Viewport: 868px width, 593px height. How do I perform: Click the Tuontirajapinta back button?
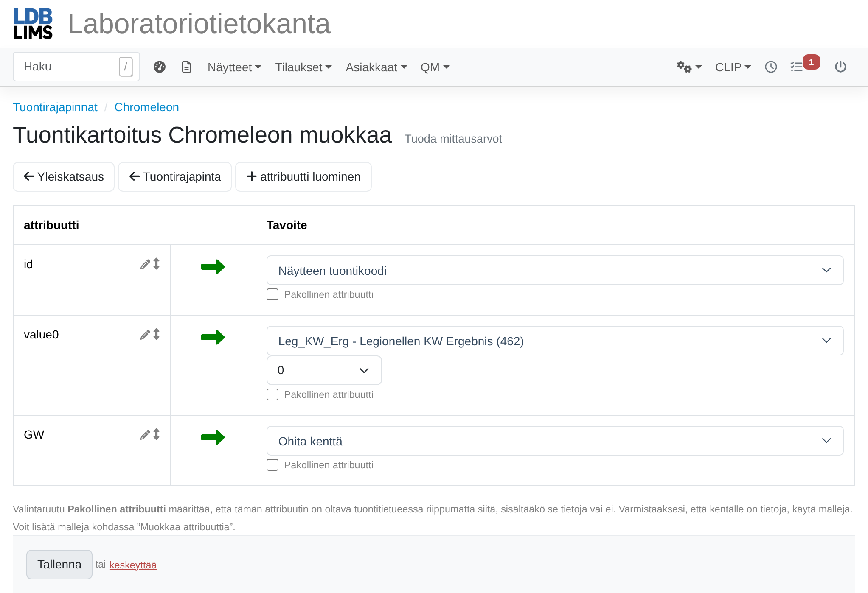click(175, 177)
